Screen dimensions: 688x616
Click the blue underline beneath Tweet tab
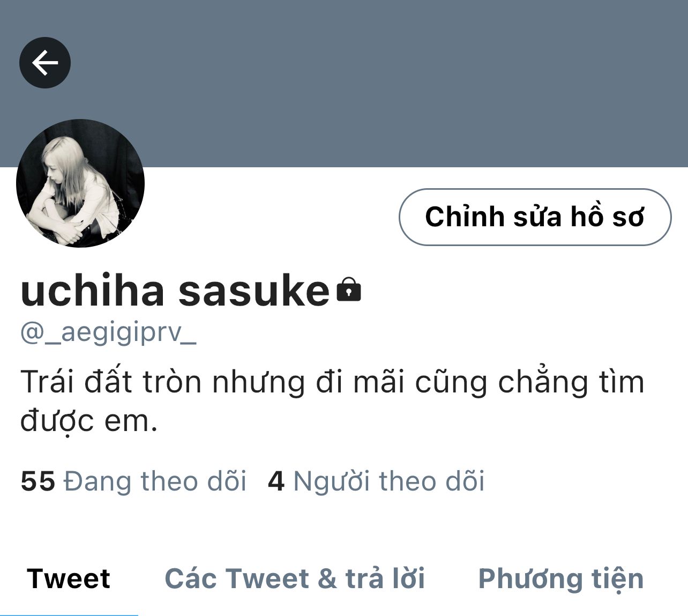(69, 614)
